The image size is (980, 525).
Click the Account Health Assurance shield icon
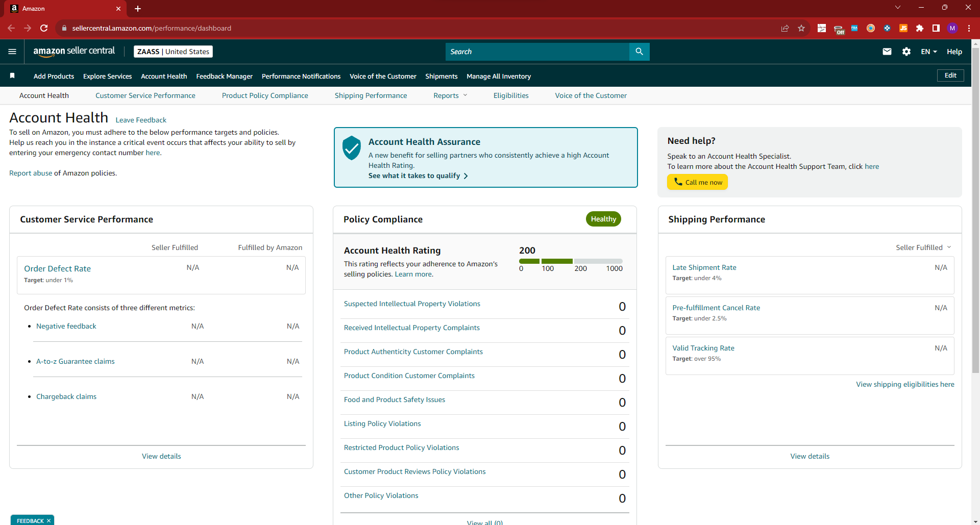tap(352, 148)
